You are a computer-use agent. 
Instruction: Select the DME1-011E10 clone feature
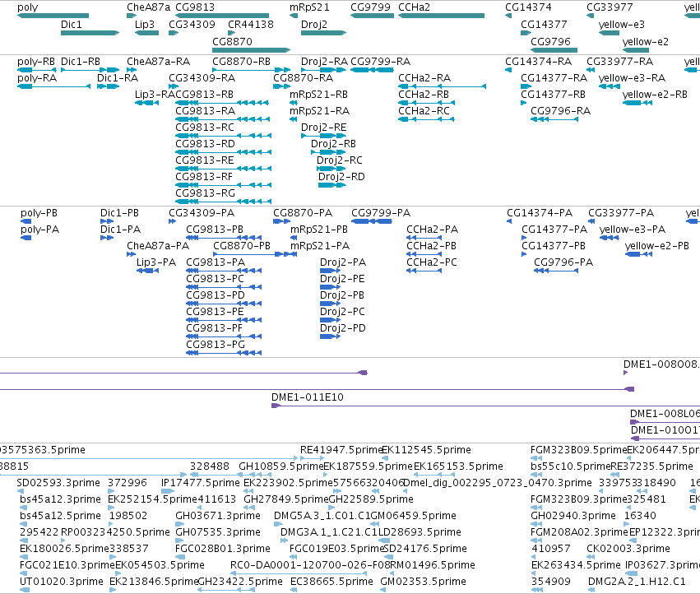tap(485, 406)
